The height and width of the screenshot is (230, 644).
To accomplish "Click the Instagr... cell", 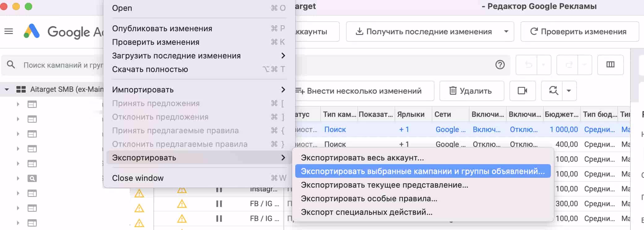I will tap(264, 189).
